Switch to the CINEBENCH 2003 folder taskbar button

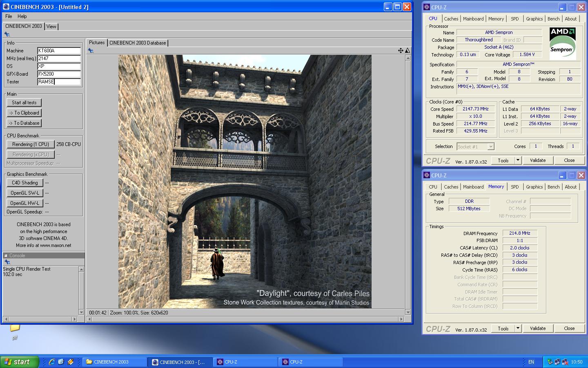(115, 362)
